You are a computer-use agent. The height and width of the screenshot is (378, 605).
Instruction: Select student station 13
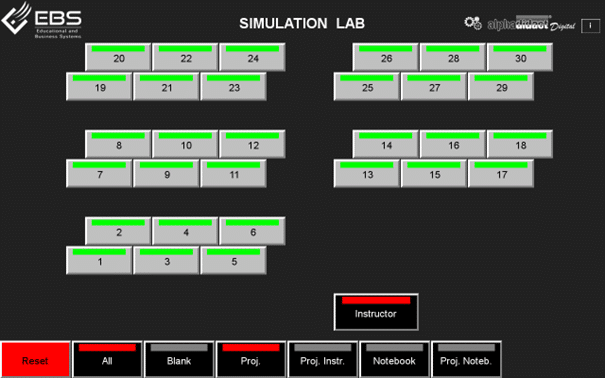click(x=367, y=174)
